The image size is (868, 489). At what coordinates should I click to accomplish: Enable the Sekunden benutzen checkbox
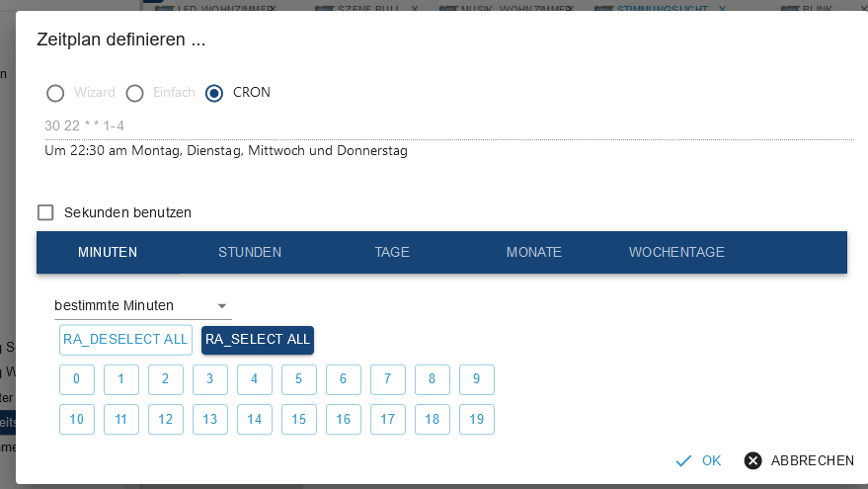(x=45, y=212)
